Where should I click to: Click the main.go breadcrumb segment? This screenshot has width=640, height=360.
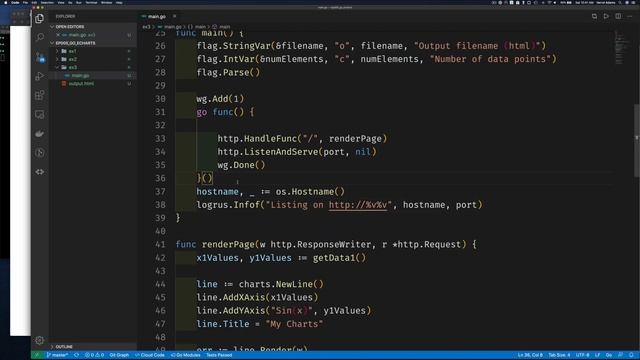pos(173,27)
